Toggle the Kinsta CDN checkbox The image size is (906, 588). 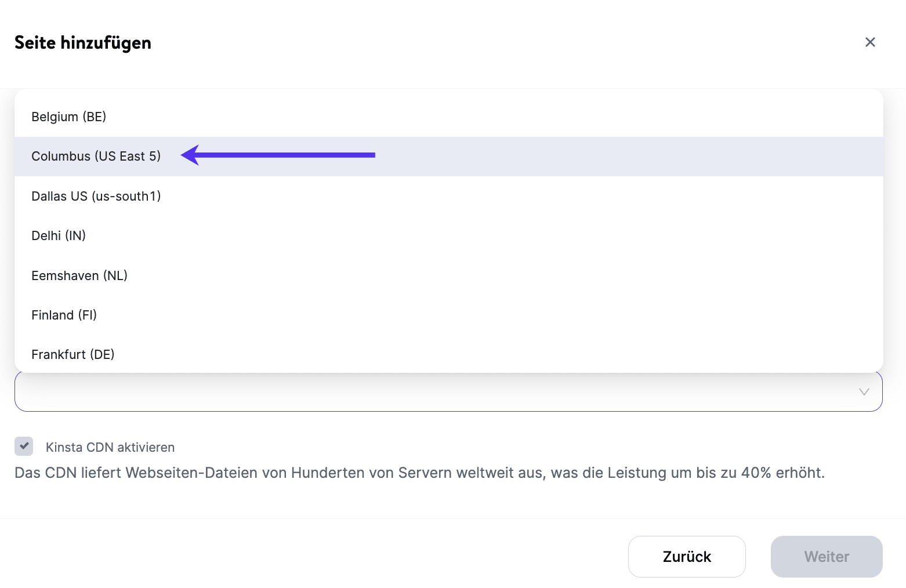24,447
